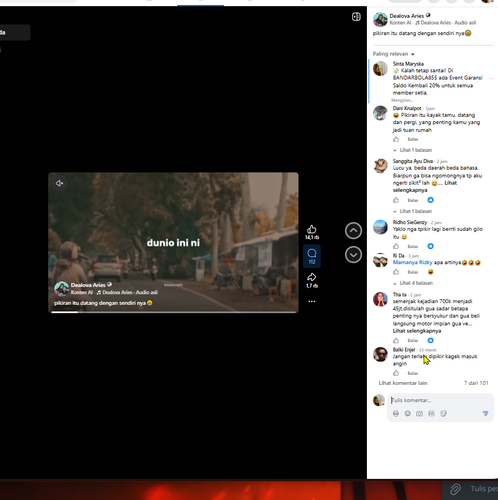Reply to Dani Knalpot's comment
Image resolution: width=498 pixels, height=500 pixels.
413,139
